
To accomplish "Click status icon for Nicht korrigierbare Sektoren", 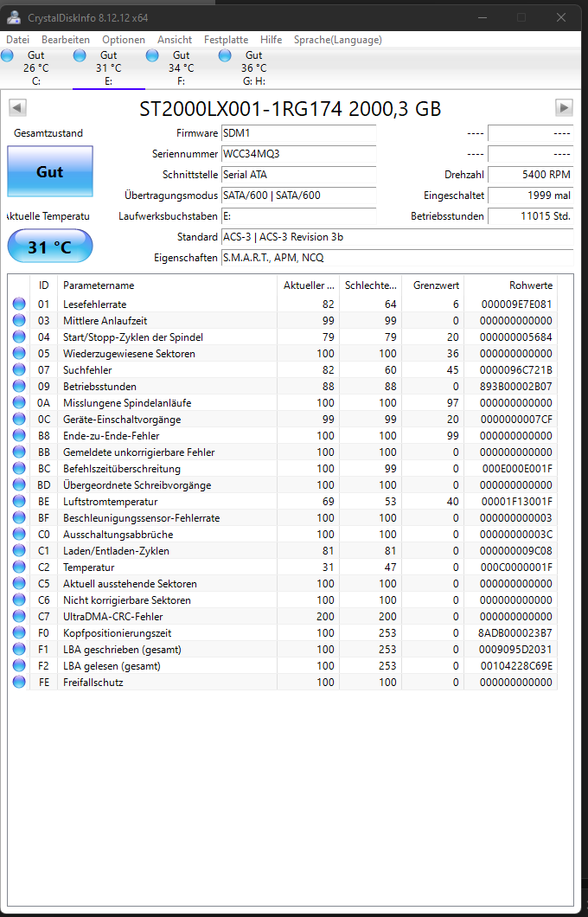I will click(19, 600).
